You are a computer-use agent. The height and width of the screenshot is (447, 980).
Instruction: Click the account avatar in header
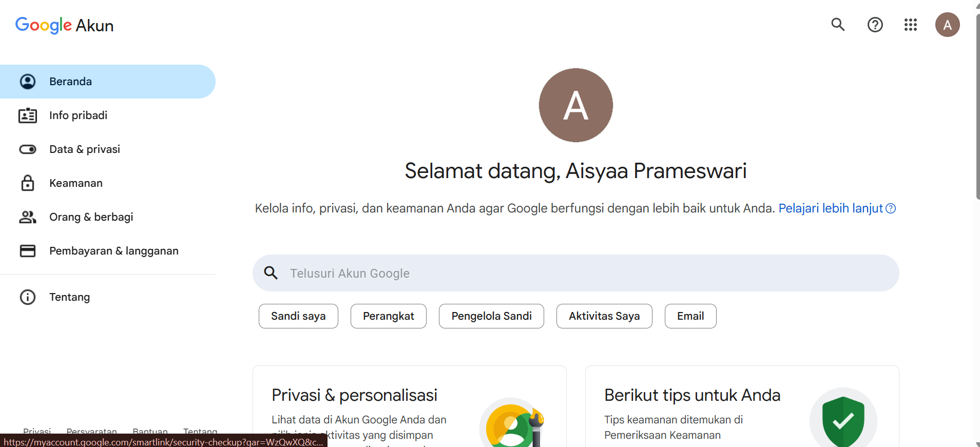click(947, 25)
